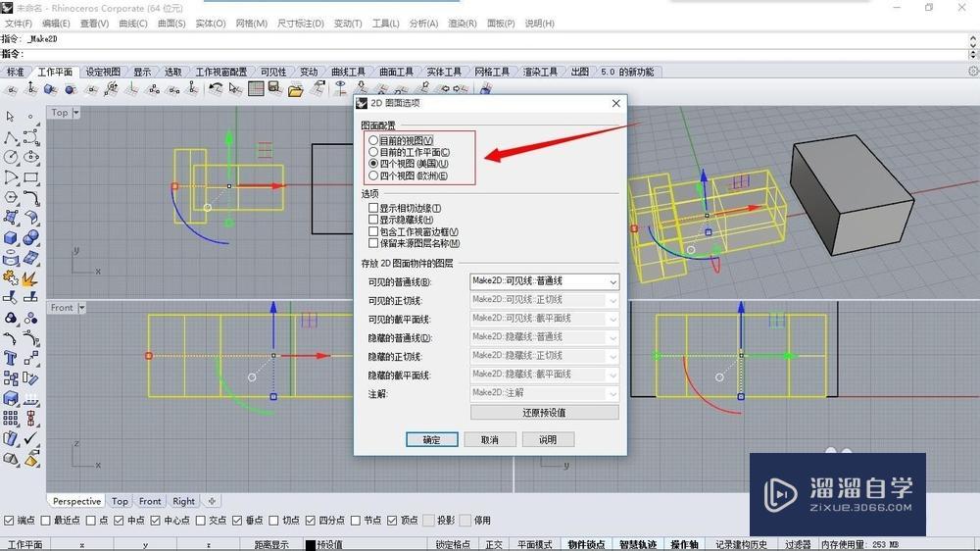Open 隐藏的截平面线 layer dropdown

click(x=544, y=375)
